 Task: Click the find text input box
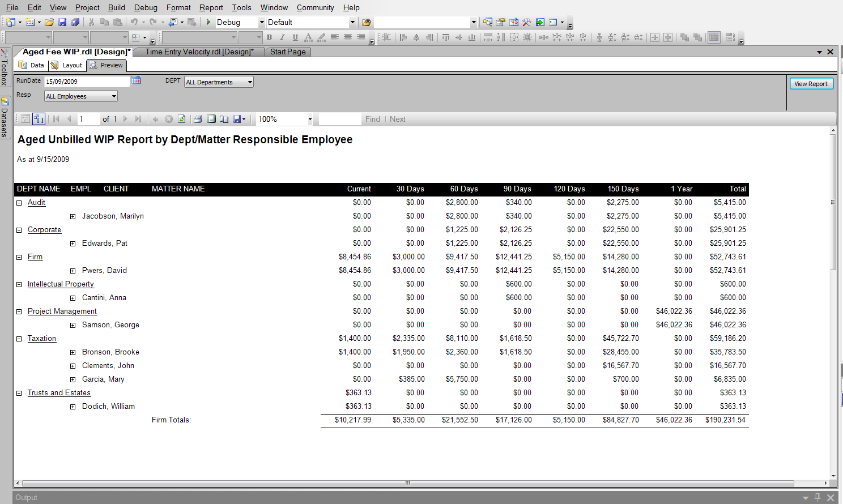tap(340, 119)
